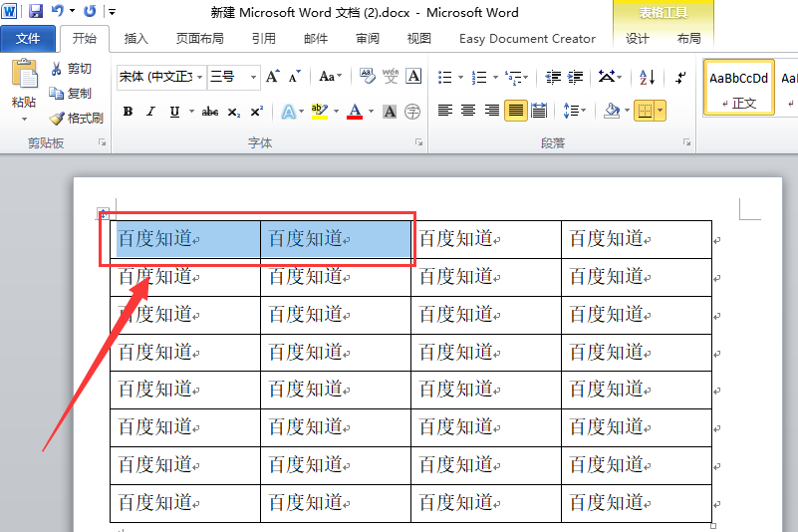Click the Shading paint bucket color
The height and width of the screenshot is (532, 798).
click(x=612, y=111)
